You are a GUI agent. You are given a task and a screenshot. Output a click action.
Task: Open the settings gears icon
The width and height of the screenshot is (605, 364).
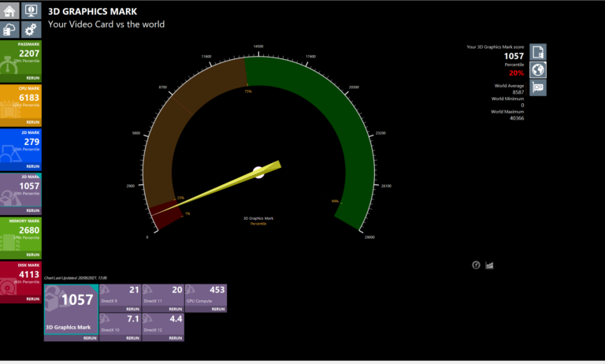(x=32, y=29)
